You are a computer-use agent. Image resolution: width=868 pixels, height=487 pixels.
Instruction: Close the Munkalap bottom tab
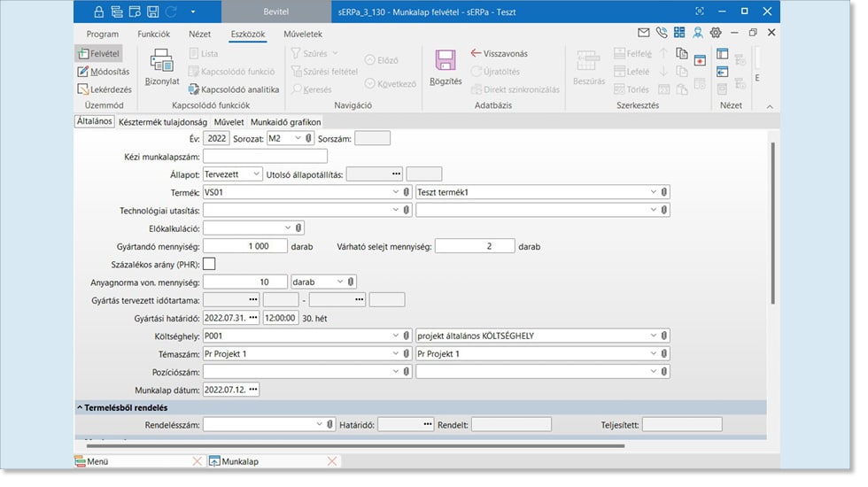click(x=332, y=461)
